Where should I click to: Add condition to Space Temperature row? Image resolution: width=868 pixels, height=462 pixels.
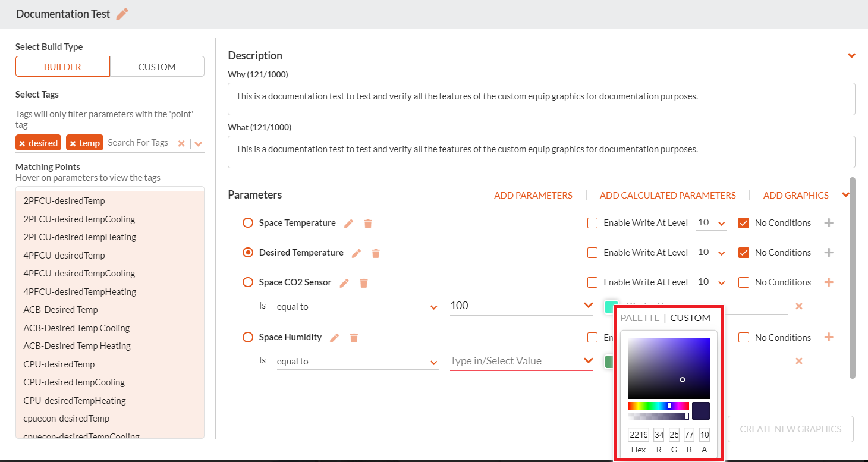tap(829, 223)
